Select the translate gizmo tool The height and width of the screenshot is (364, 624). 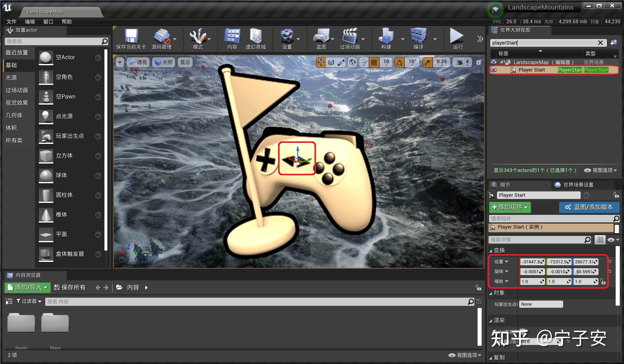click(321, 62)
